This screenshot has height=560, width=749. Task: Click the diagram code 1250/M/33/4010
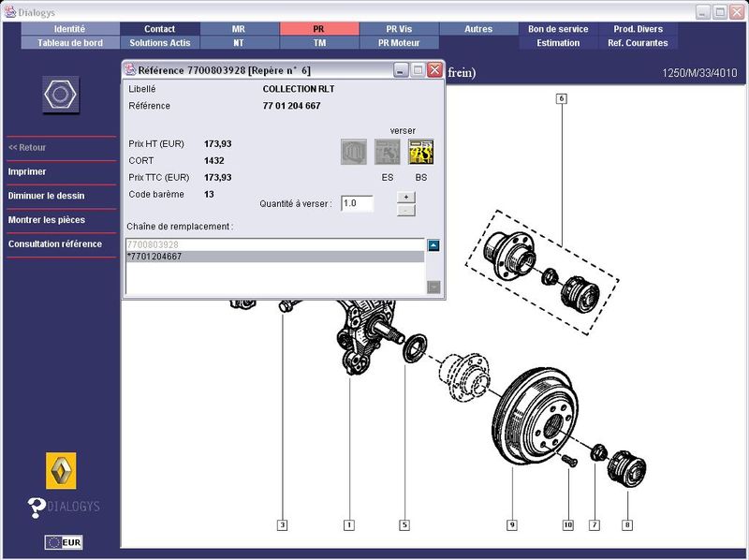point(699,73)
